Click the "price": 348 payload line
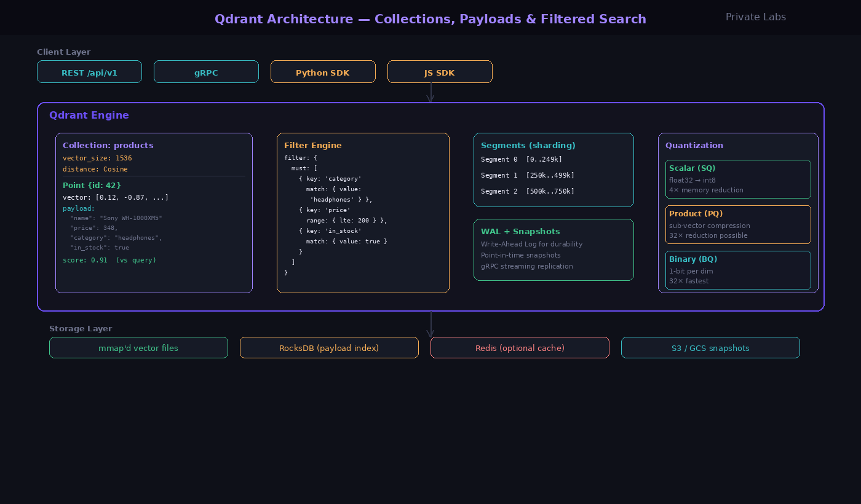 pos(94,227)
